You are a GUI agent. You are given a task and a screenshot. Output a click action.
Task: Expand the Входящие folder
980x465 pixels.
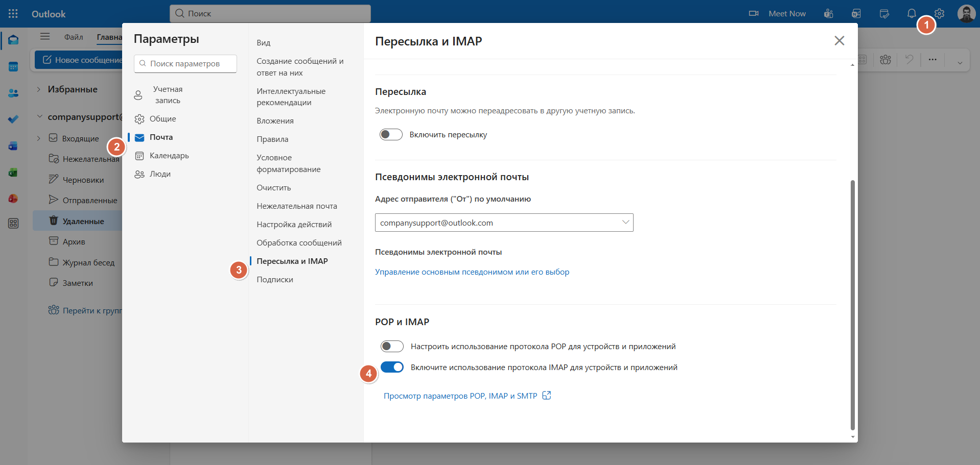39,138
